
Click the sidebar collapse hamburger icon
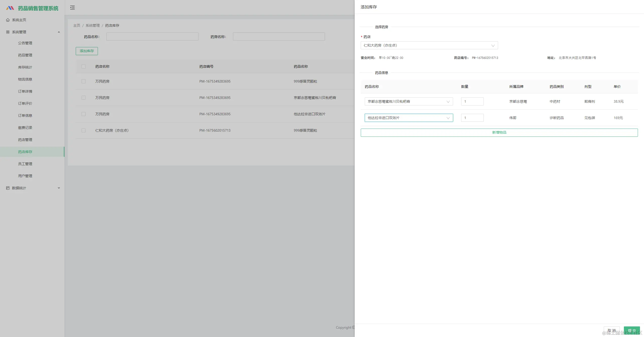[x=72, y=8]
